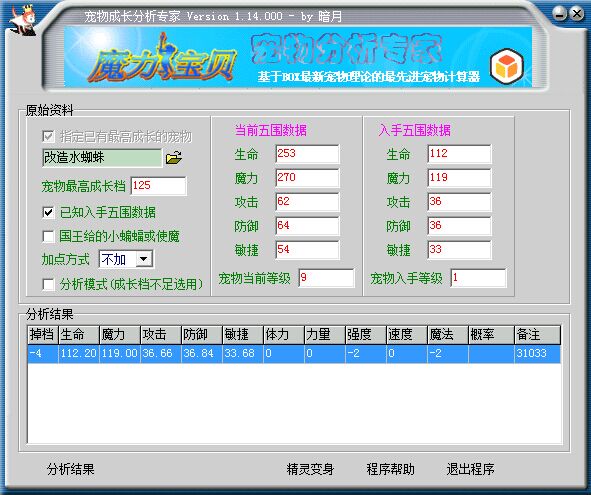The height and width of the screenshot is (495, 591).
Task: Toggle 已知入手五围数据 checkbox
Action: tap(48, 212)
